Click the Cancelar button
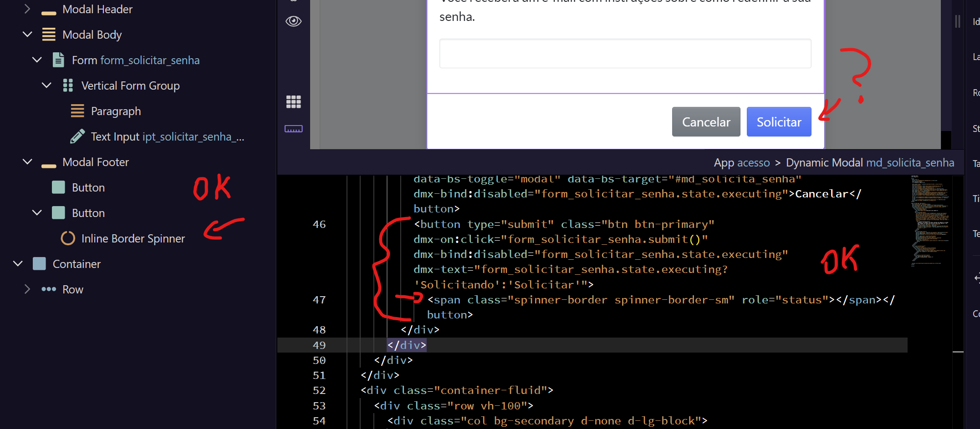Viewport: 980px width, 429px height. point(706,122)
